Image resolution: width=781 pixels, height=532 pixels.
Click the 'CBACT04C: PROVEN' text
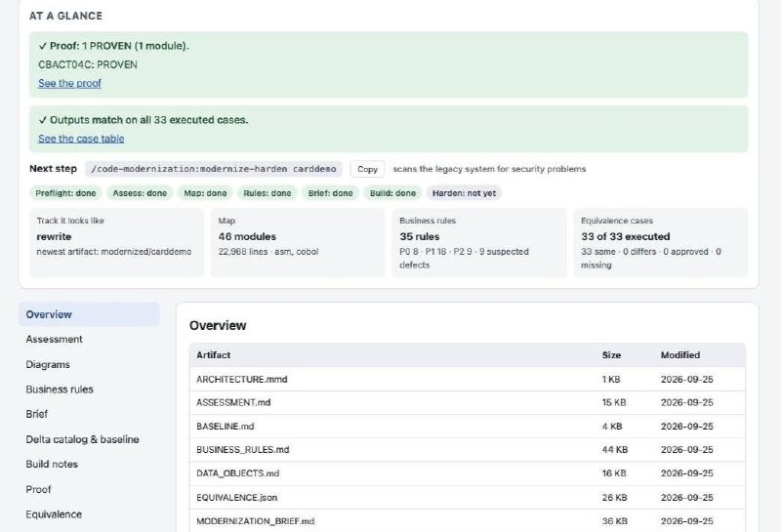88,64
